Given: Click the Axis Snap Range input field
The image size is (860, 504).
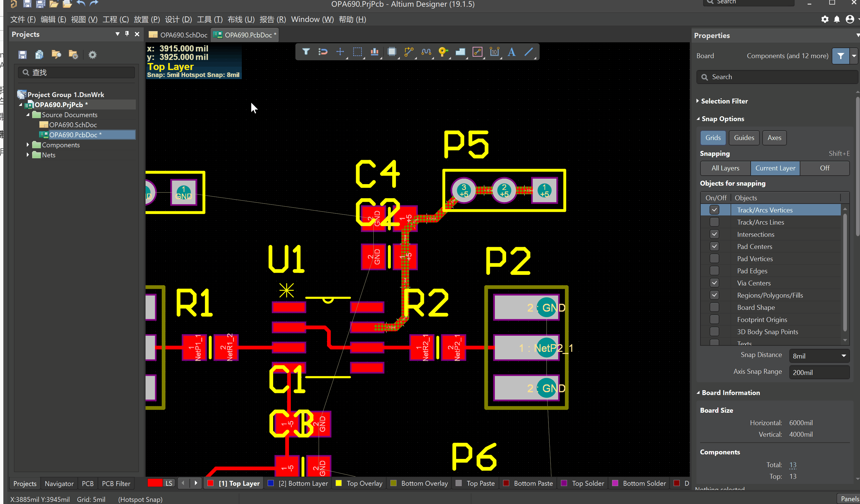Looking at the screenshot, I should 819,372.
